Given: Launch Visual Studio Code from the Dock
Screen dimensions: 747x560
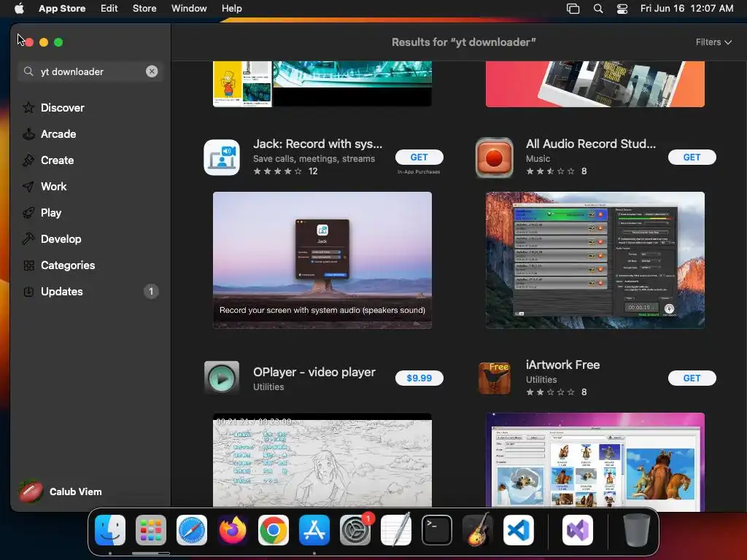Looking at the screenshot, I should (x=519, y=530).
